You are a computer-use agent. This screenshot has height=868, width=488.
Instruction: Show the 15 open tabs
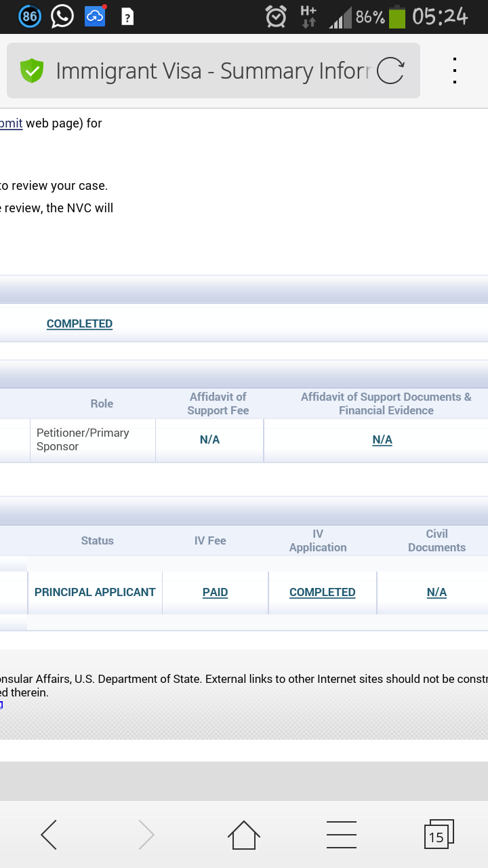(438, 835)
